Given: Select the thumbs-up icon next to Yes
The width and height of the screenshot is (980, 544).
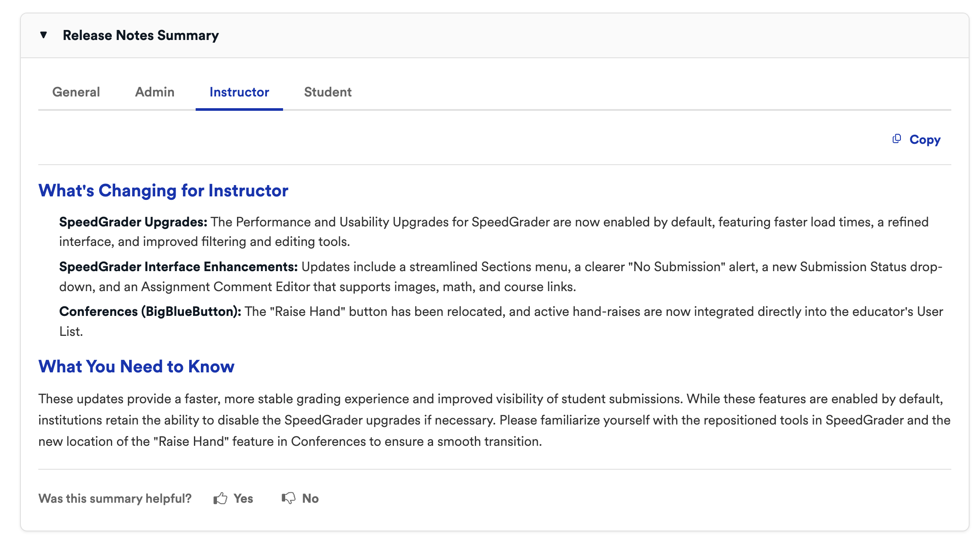Looking at the screenshot, I should coord(220,498).
